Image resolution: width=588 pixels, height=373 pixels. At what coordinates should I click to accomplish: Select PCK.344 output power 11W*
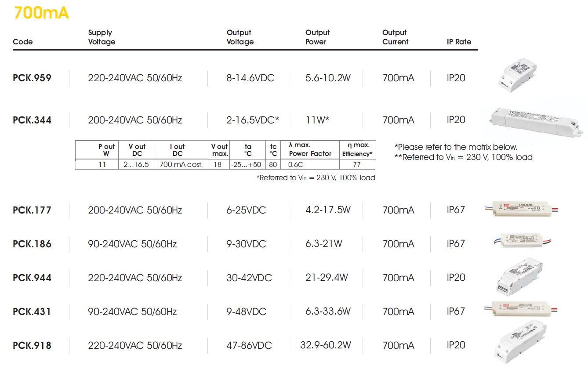(x=317, y=120)
